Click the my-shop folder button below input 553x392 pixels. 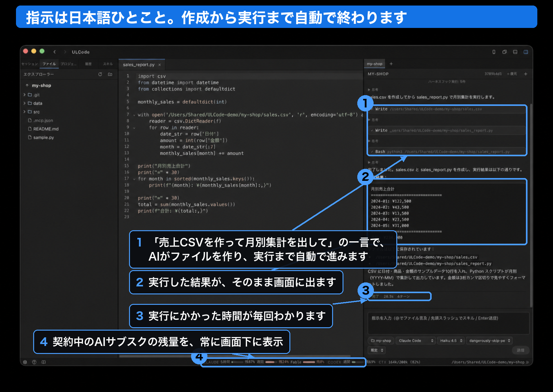tap(381, 341)
